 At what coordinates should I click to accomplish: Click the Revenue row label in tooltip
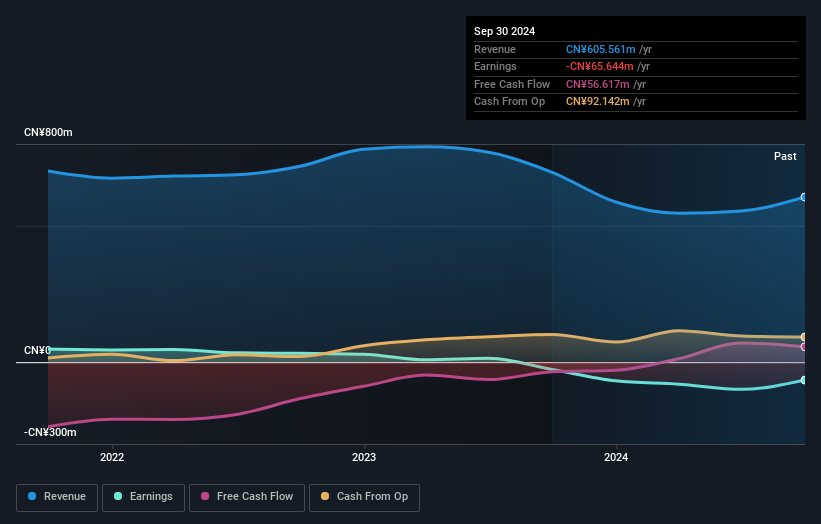pos(495,49)
